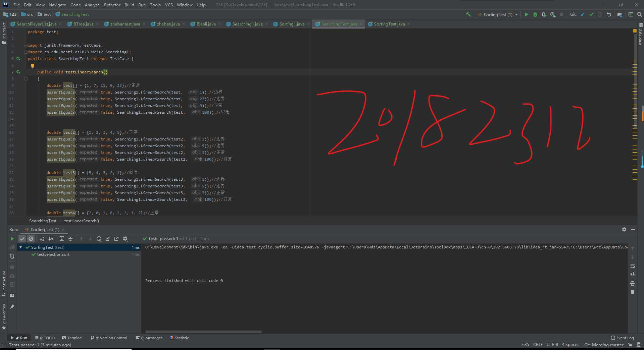The image size is (644, 350).
Task: Click the green hammer Build Project icon
Action: coord(468,14)
